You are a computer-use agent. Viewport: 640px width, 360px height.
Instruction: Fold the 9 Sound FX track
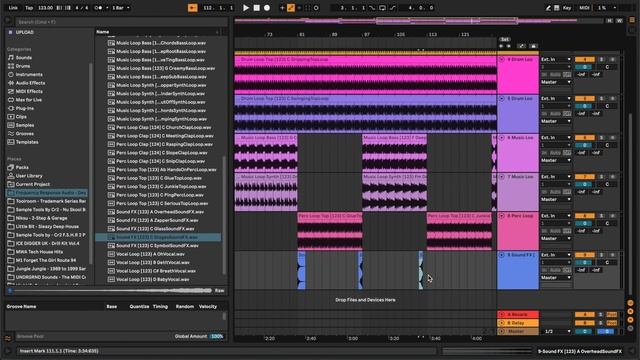502,255
